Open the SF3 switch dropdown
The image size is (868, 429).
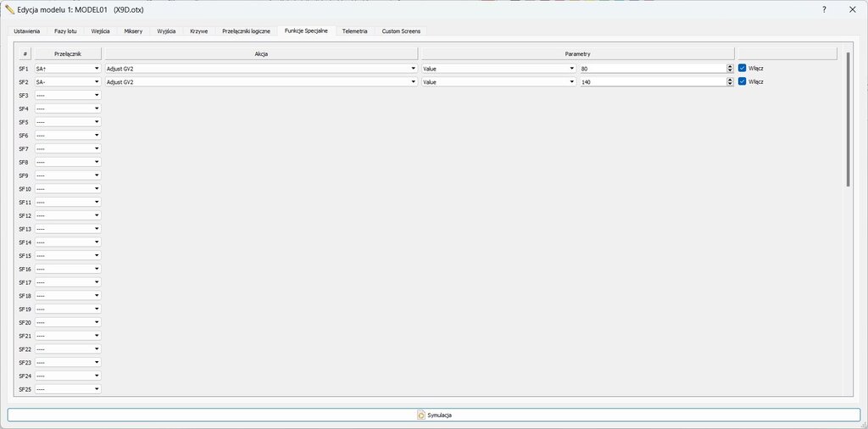tap(68, 95)
